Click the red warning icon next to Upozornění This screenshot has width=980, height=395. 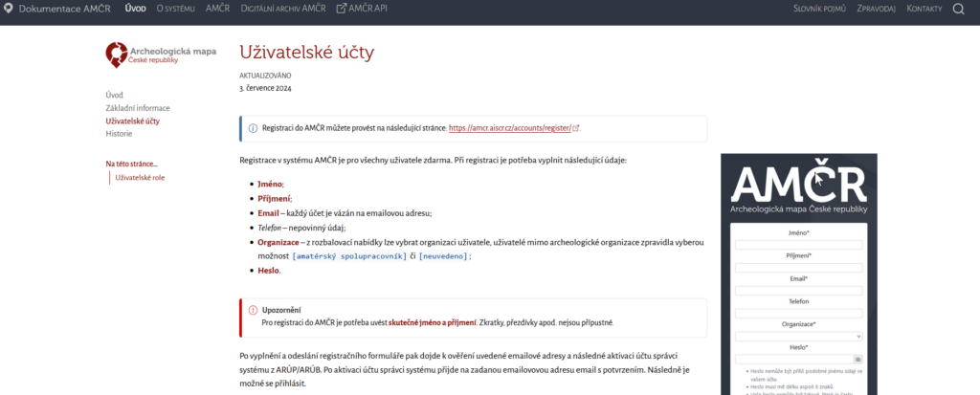tap(253, 311)
